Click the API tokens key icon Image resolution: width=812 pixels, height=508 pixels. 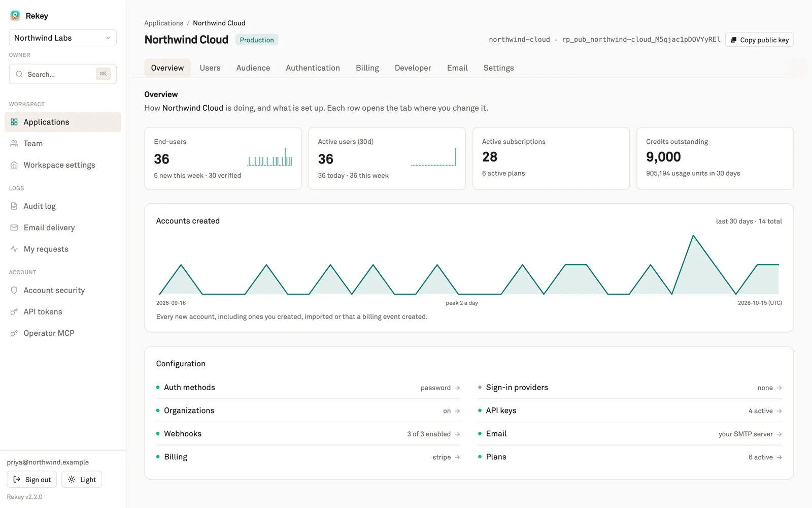click(14, 312)
